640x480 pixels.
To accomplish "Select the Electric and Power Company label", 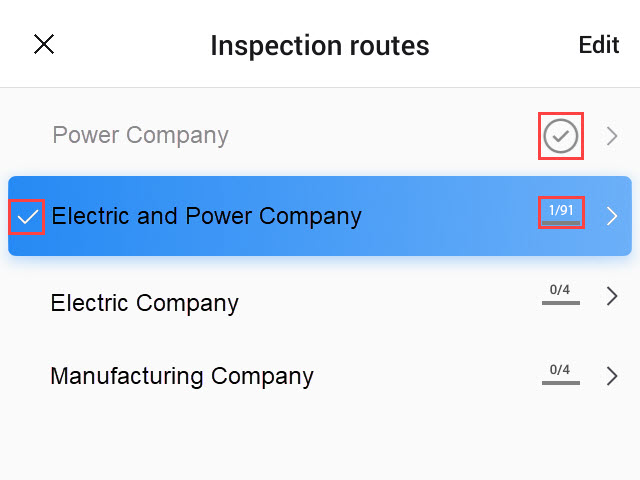I will click(206, 216).
